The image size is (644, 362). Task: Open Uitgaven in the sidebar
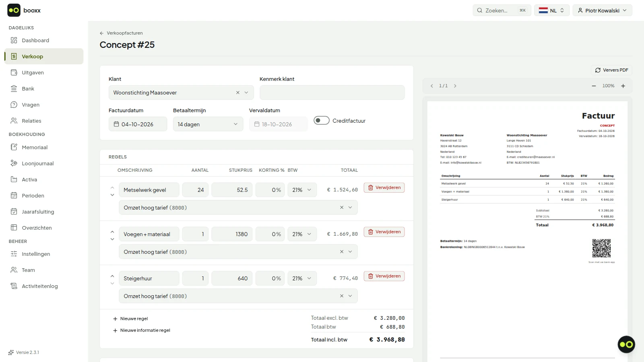(x=44, y=72)
